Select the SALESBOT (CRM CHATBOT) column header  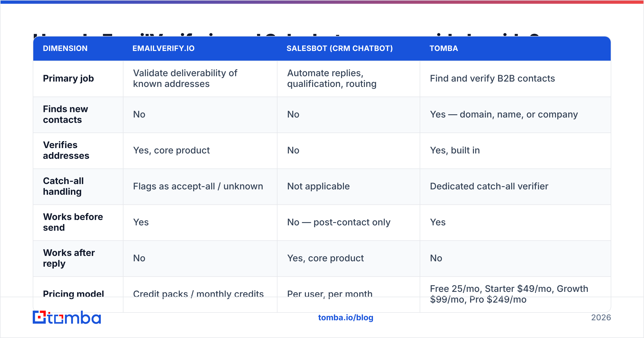[340, 48]
